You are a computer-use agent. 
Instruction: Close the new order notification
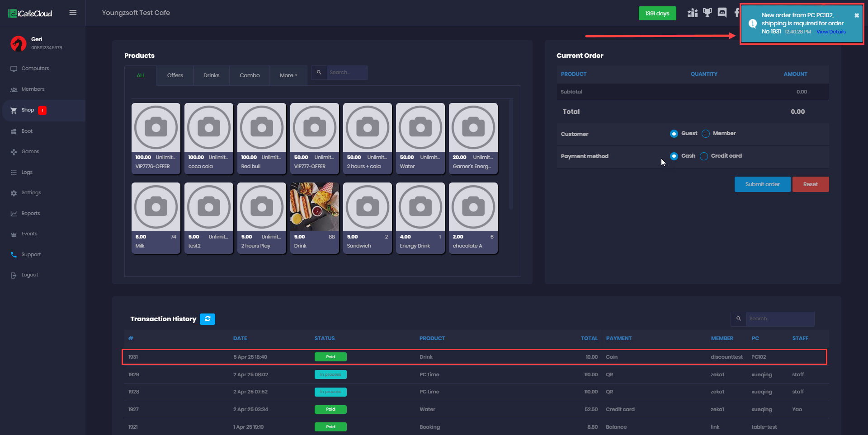(x=856, y=15)
